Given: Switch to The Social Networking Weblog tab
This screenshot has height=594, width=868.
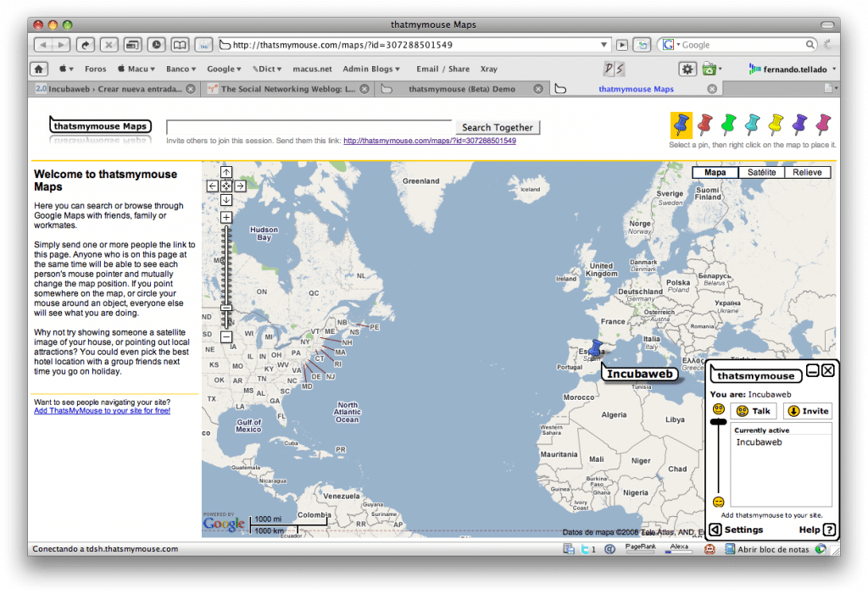Looking at the screenshot, I should pos(288,89).
